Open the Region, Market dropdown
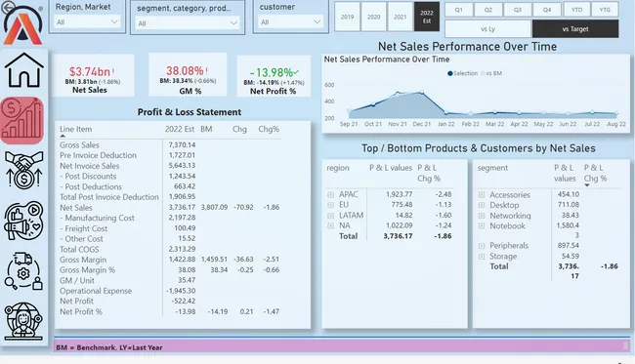 point(88,21)
